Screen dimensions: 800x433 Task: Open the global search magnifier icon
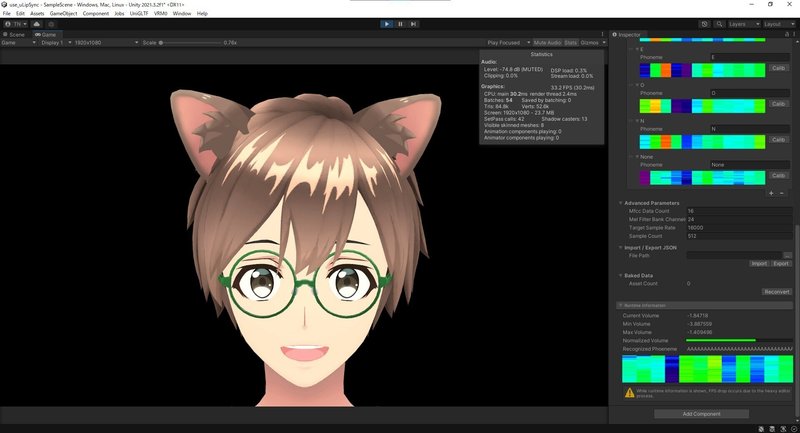pos(719,24)
